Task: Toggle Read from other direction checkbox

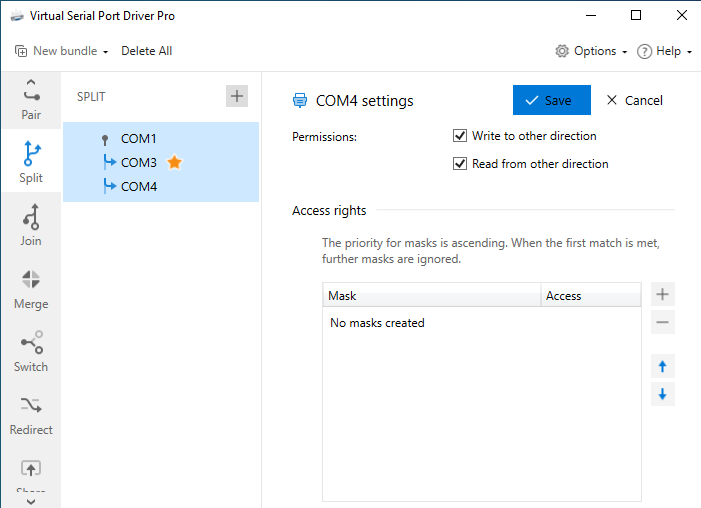Action: click(x=460, y=164)
